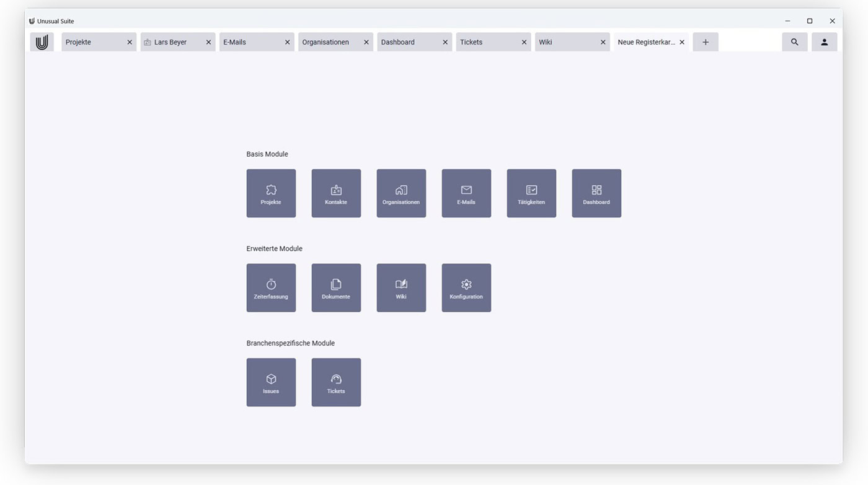Image resolution: width=868 pixels, height=485 pixels.
Task: Start the Zeiterfassung module
Action: [x=271, y=288]
